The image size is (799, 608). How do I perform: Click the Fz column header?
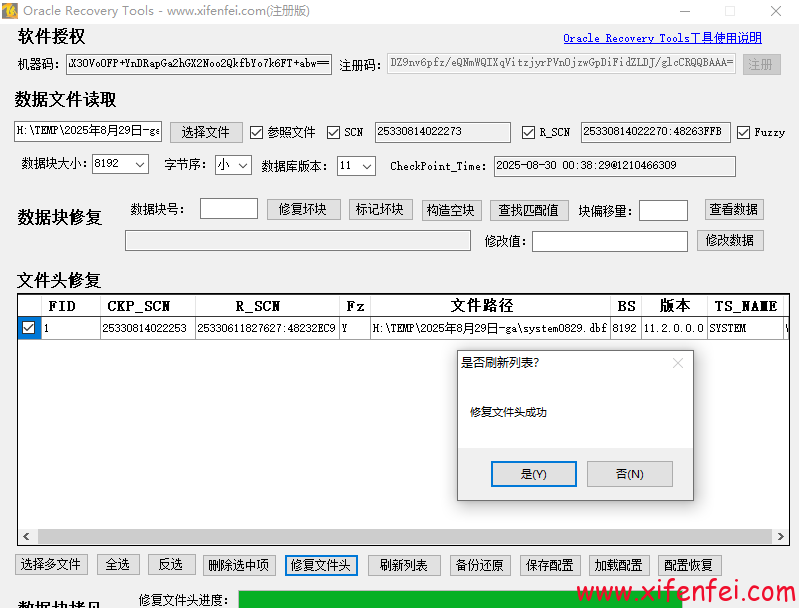355,306
